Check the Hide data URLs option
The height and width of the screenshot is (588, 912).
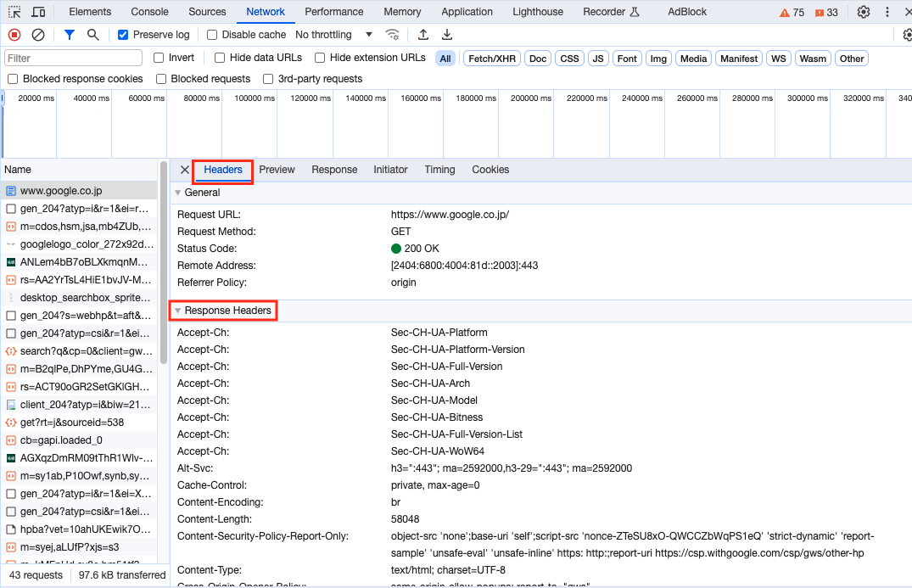(x=220, y=58)
